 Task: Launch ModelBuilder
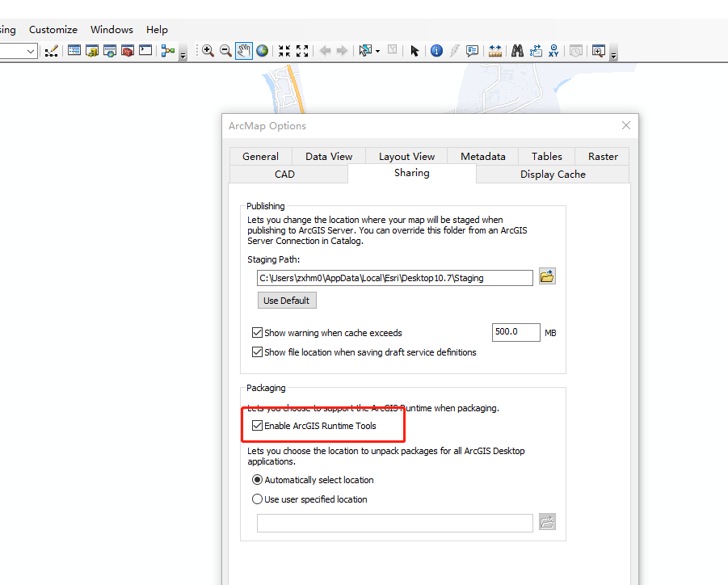pos(168,50)
